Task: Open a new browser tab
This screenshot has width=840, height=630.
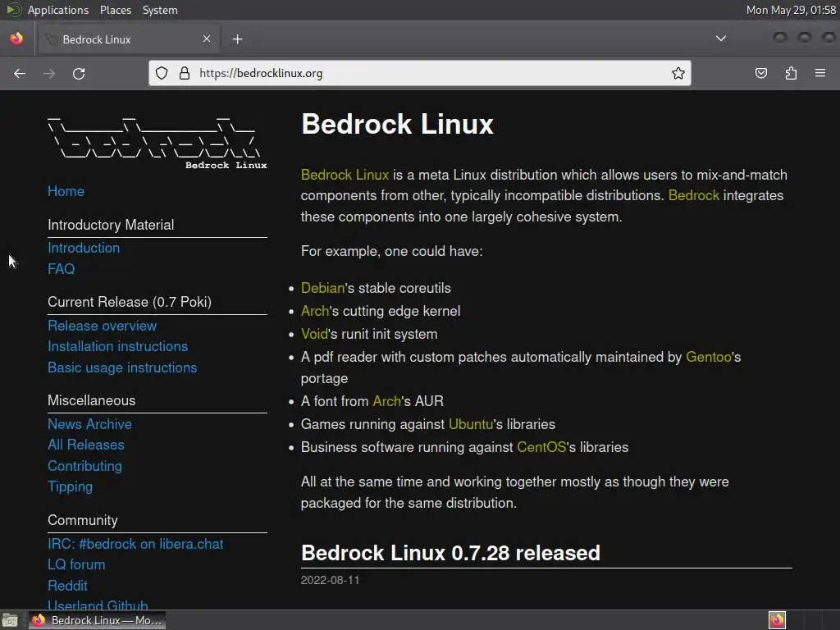Action: click(x=237, y=39)
